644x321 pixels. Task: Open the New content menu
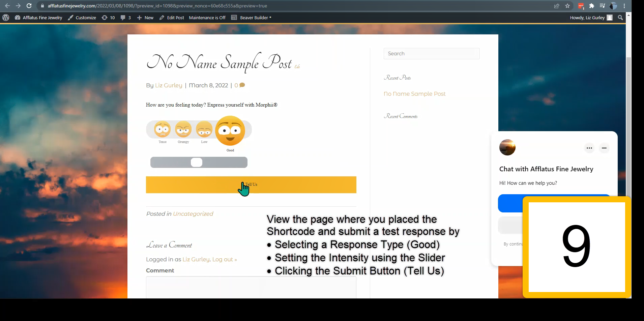[x=145, y=18]
